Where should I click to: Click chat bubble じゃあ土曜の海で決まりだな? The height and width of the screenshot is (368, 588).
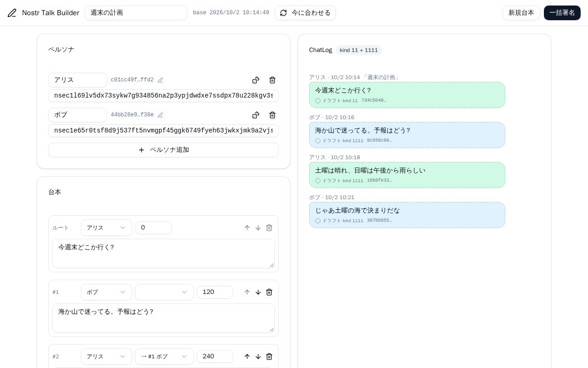click(x=407, y=215)
